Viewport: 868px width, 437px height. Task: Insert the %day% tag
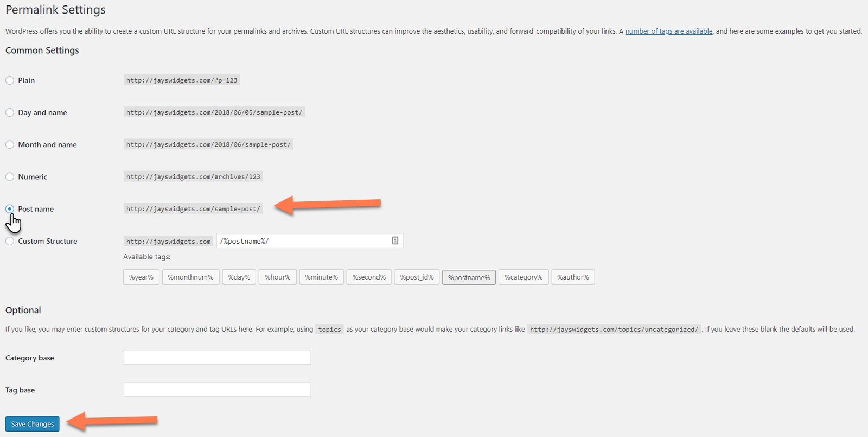point(239,277)
